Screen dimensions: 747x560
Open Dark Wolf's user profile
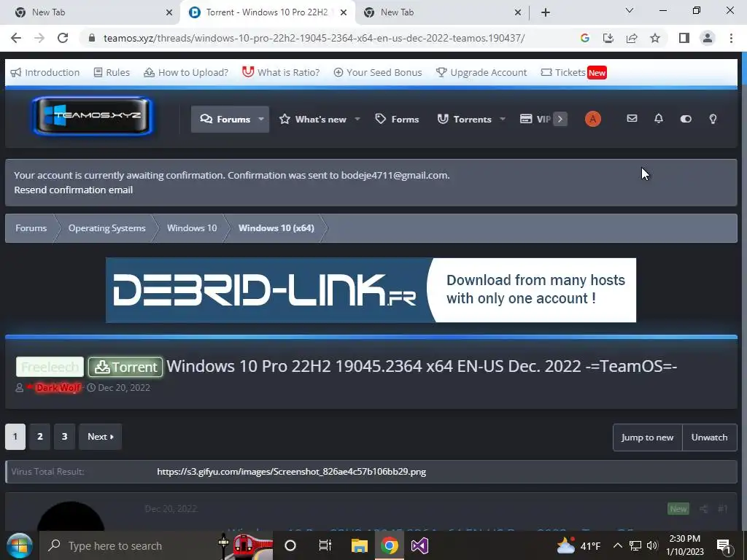tap(58, 388)
